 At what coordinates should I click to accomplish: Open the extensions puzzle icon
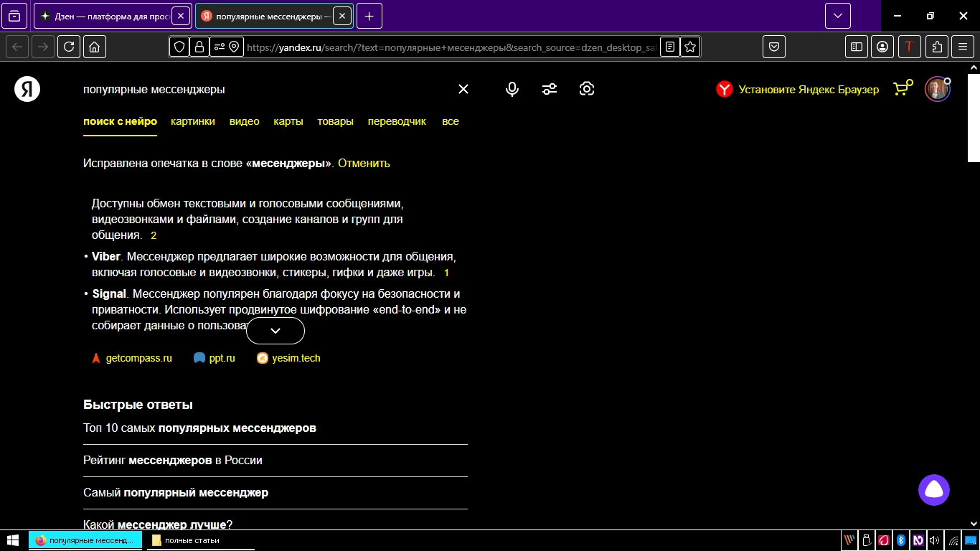coord(937,47)
